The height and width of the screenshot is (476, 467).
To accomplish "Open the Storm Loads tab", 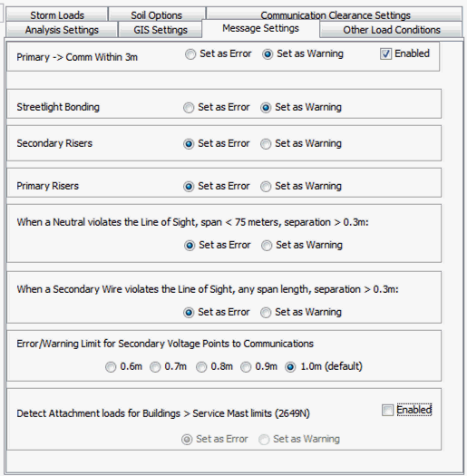I will tap(57, 15).
